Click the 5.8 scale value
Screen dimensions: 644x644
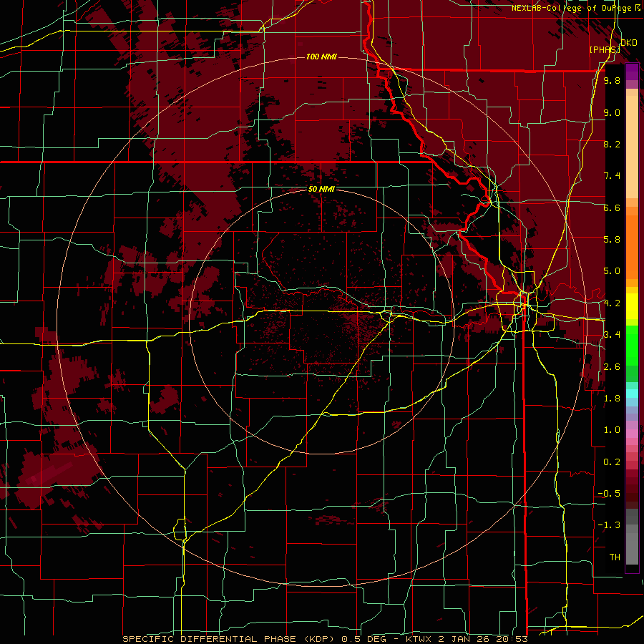pyautogui.click(x=612, y=240)
